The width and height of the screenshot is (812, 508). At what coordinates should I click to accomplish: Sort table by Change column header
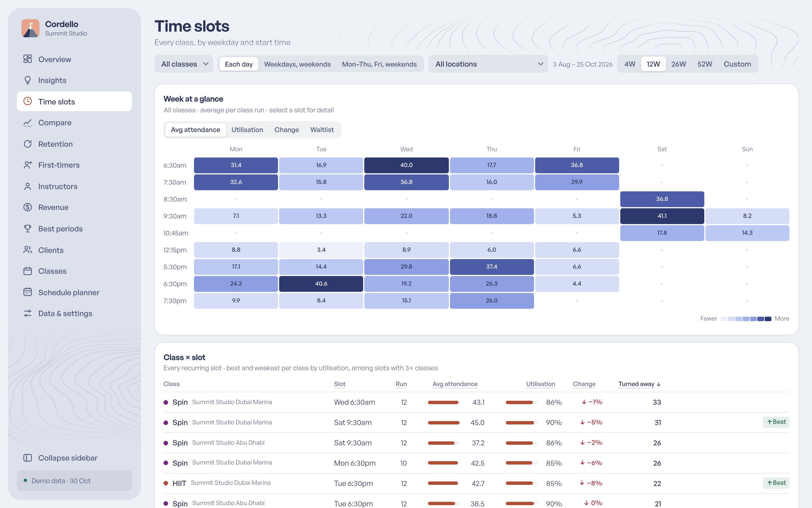click(x=584, y=384)
